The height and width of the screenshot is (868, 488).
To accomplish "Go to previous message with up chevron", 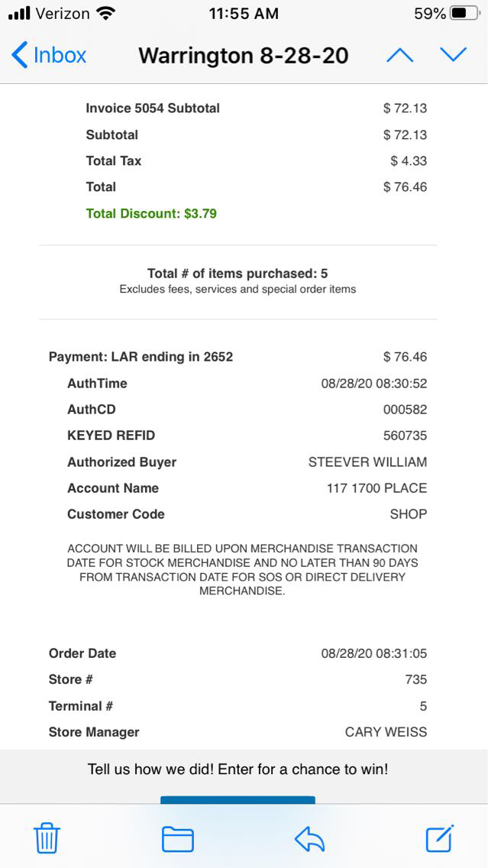I will pyautogui.click(x=399, y=55).
